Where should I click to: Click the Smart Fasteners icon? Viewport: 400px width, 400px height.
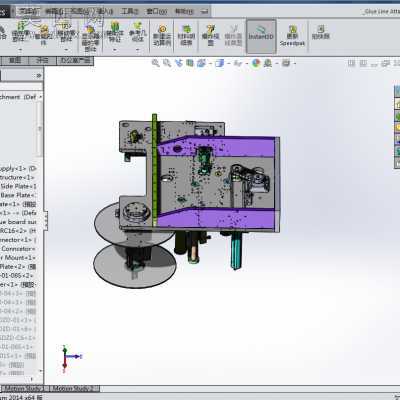[x=44, y=35]
